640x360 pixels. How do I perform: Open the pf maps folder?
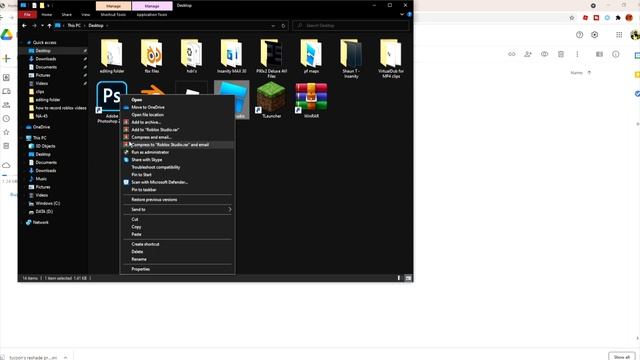pyautogui.click(x=311, y=56)
